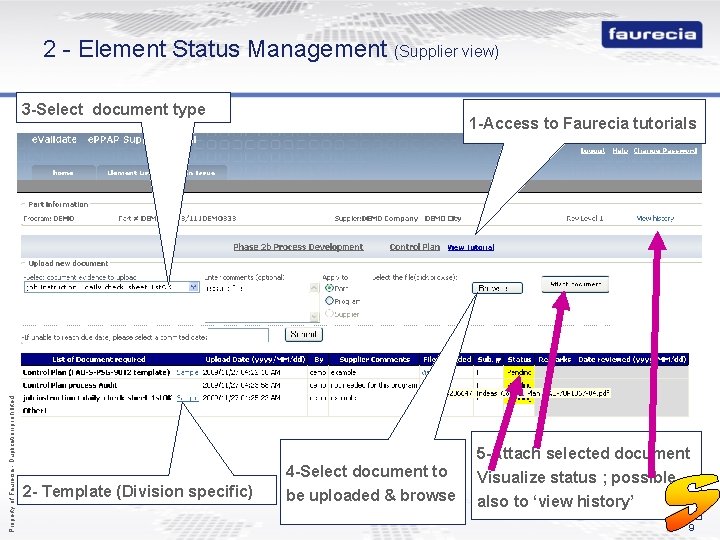Click the Supplier Comments column header
The image size is (720, 540).
pos(374,360)
